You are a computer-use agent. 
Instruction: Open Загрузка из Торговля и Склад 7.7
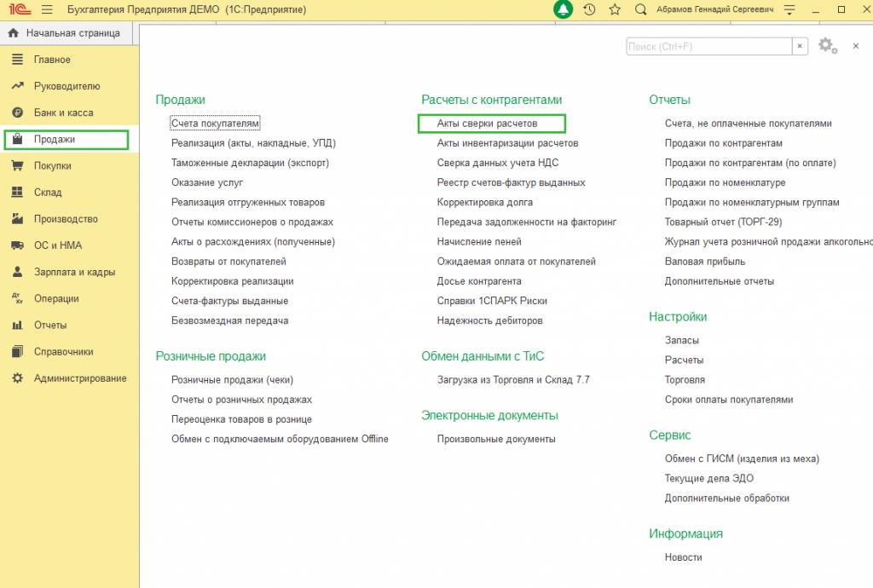[x=513, y=380]
